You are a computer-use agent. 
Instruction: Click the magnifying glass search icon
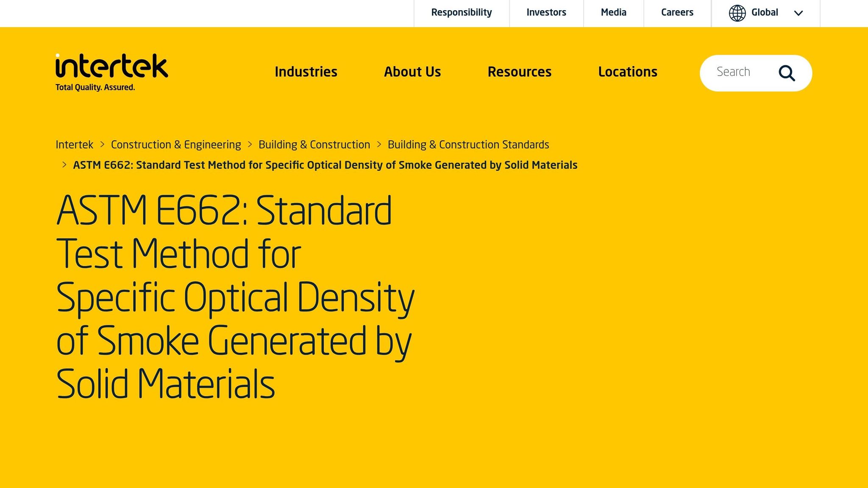point(787,73)
